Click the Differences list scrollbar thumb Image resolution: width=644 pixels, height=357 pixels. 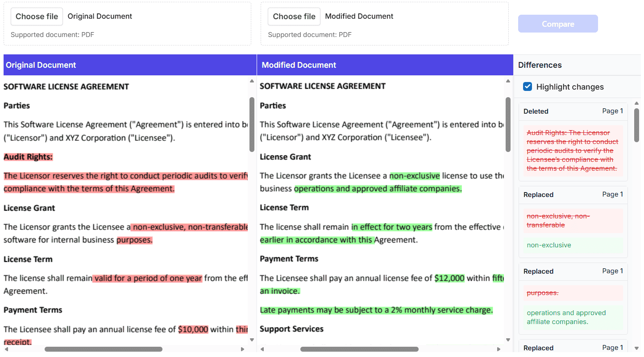637,125
